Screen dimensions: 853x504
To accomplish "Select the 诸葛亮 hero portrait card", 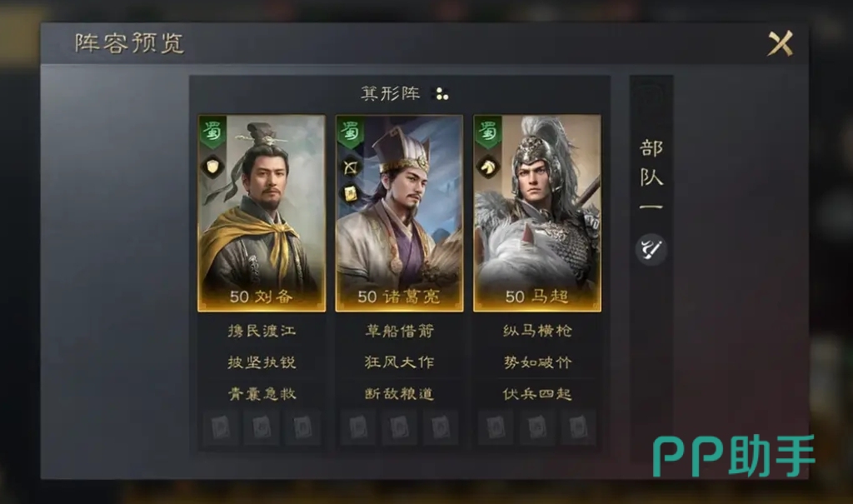I will click(x=399, y=213).
